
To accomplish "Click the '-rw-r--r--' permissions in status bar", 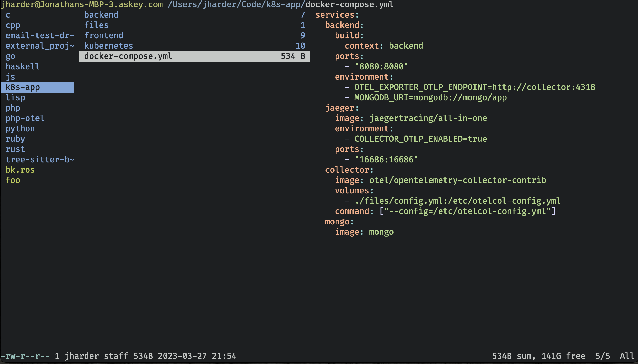I will click(25, 356).
